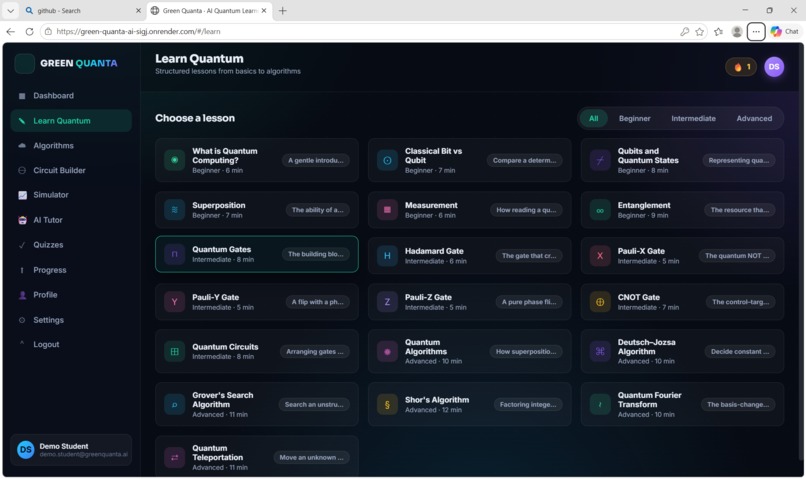This screenshot has width=806, height=479.
Task: Click the Settings gear icon in sidebar
Action: (22, 320)
